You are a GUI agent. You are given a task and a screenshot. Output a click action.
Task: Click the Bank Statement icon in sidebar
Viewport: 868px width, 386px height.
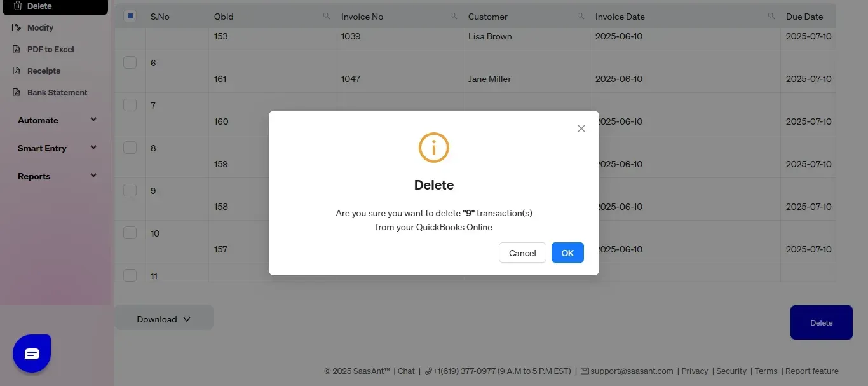17,93
